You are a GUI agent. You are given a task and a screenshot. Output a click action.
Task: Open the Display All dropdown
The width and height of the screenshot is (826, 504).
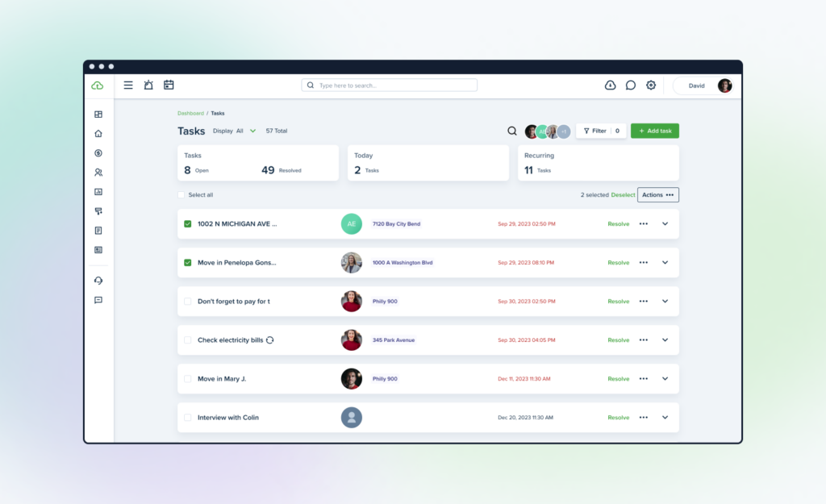235,131
